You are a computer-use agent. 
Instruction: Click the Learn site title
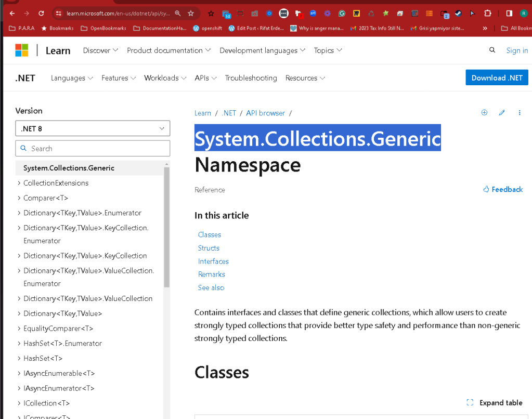[58, 50]
